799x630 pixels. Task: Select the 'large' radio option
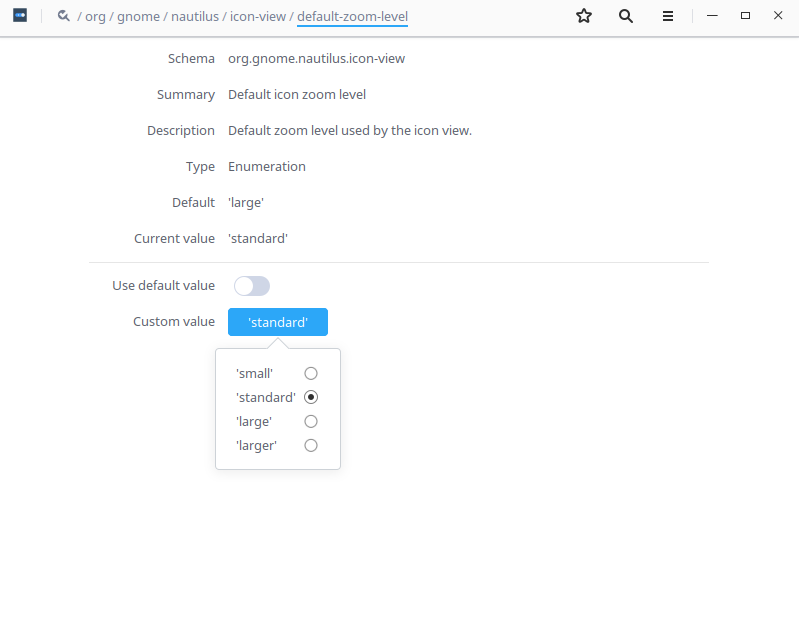(311, 421)
